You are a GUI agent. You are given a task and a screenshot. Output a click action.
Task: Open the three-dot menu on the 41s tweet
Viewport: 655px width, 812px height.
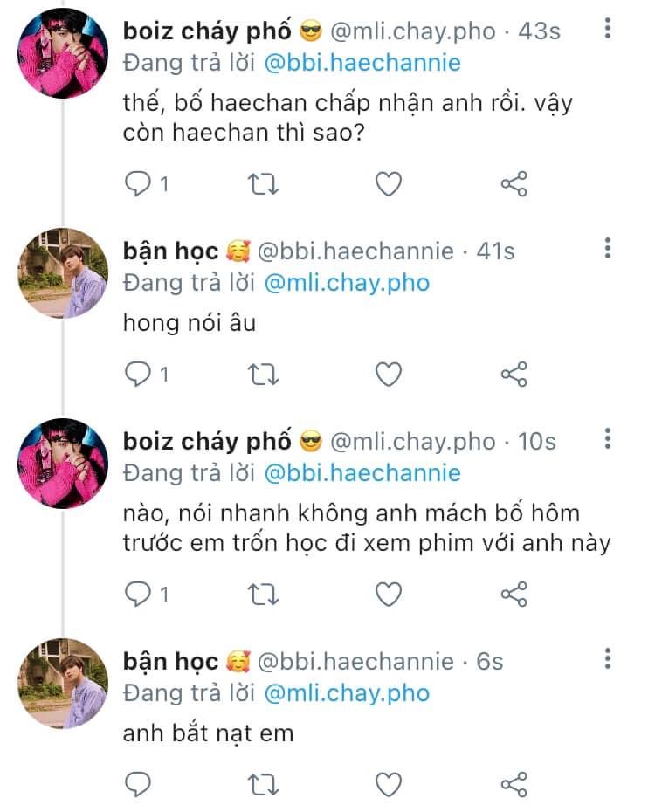pos(608,248)
